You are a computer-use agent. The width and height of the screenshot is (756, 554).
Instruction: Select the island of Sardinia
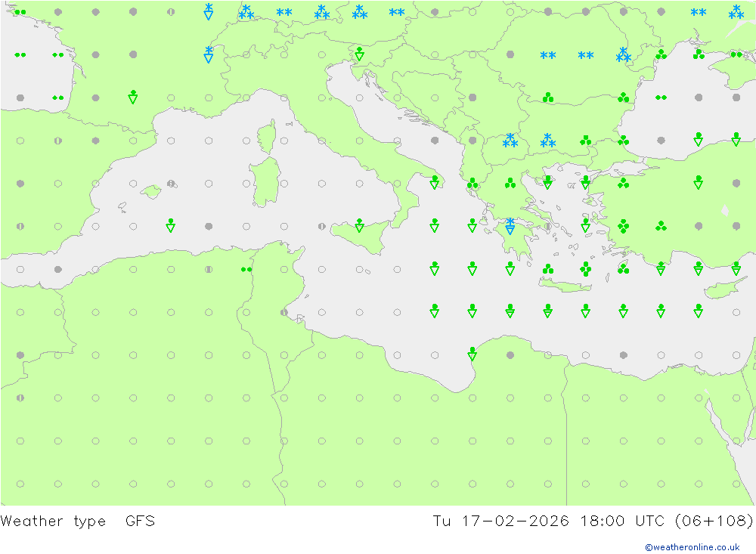tap(265, 183)
